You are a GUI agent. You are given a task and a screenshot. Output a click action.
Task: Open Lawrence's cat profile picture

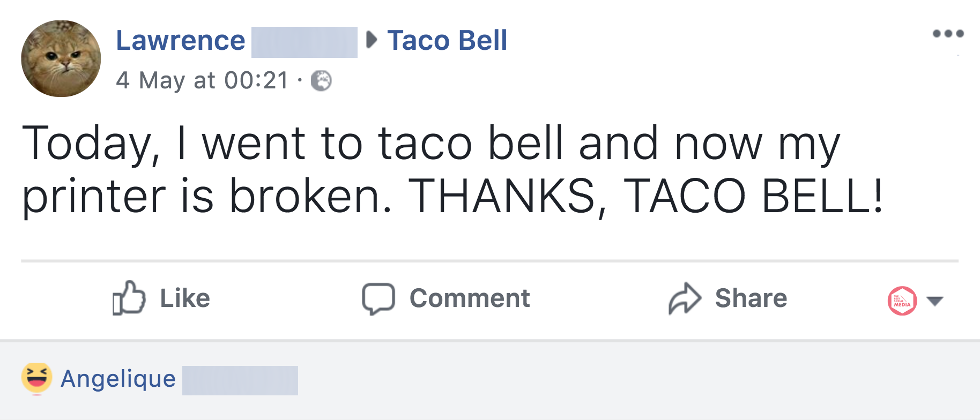point(61,59)
